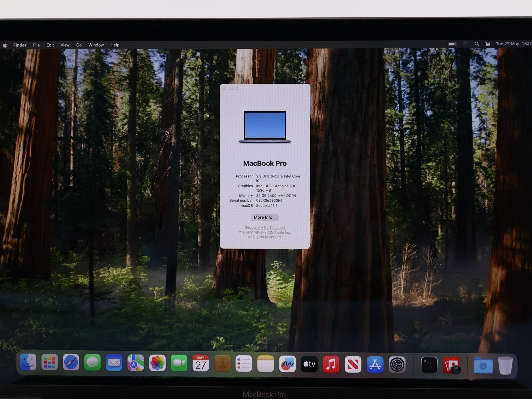Viewport: 532px width, 399px height.
Task: Launch Freeform from the Dock
Action: [287, 364]
